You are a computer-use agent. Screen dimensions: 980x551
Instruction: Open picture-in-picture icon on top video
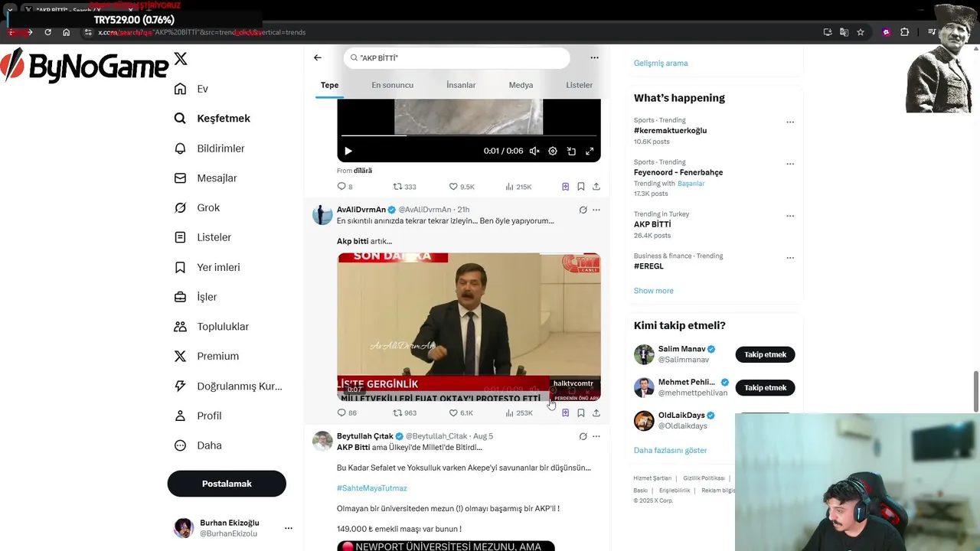(x=571, y=152)
